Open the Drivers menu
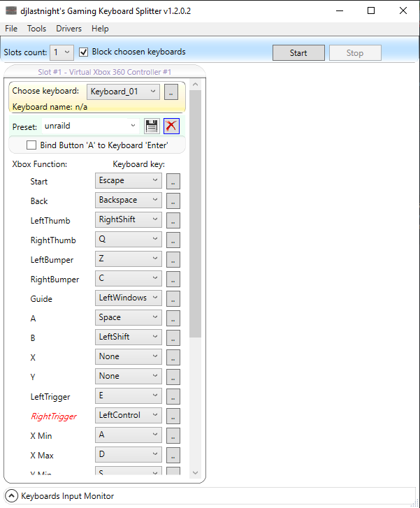The width and height of the screenshot is (420, 508). click(x=68, y=29)
